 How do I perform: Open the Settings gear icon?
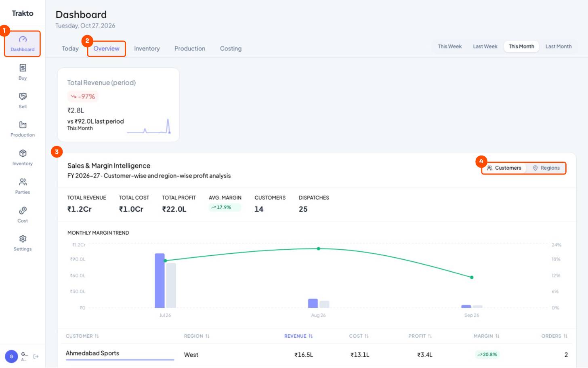coord(23,239)
